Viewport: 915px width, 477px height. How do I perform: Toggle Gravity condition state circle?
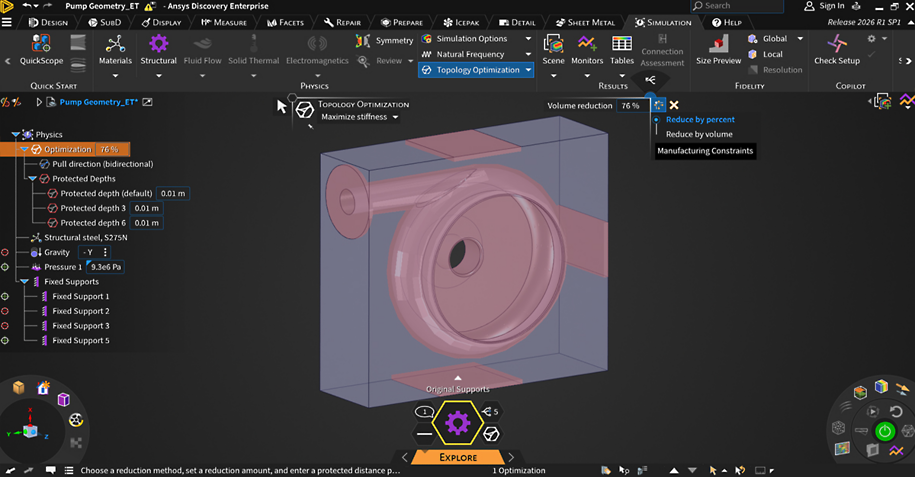(5, 252)
